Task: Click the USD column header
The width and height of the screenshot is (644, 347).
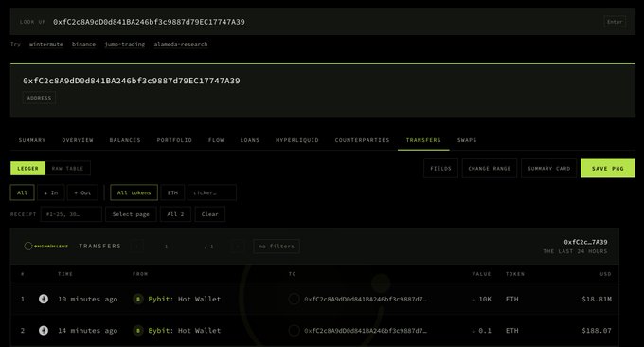Action: tap(605, 274)
